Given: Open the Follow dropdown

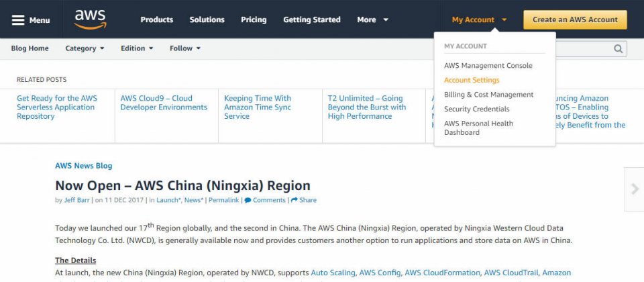Looking at the screenshot, I should pyautogui.click(x=185, y=48).
